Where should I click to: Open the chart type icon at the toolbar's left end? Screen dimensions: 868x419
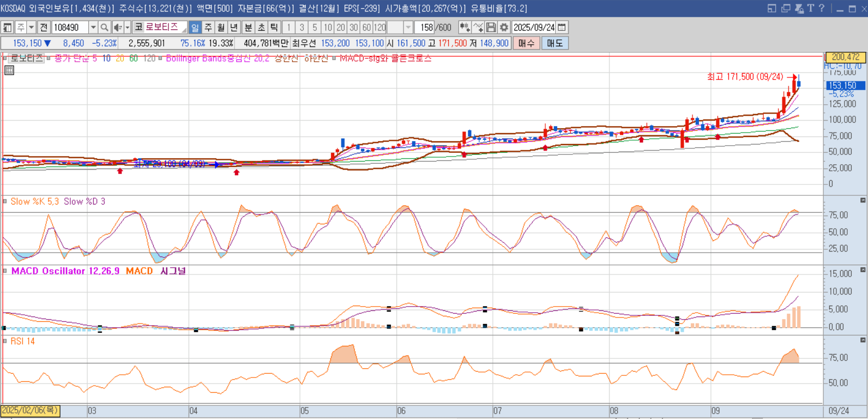8,27
